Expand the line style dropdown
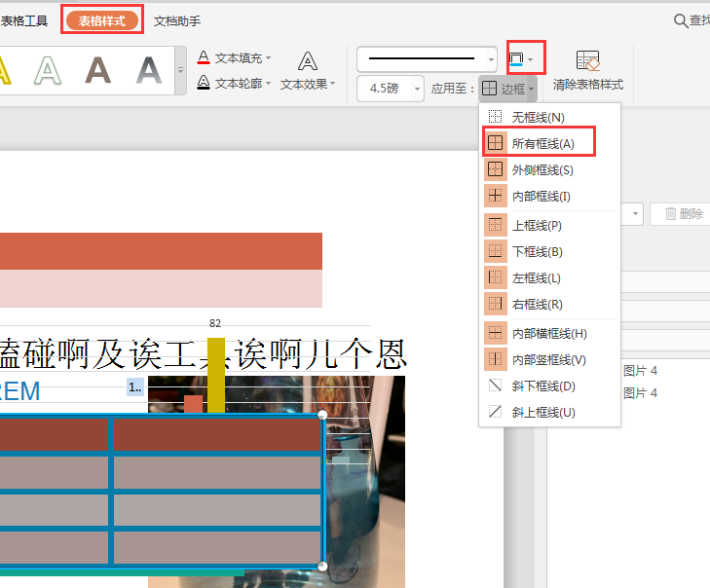 point(492,59)
